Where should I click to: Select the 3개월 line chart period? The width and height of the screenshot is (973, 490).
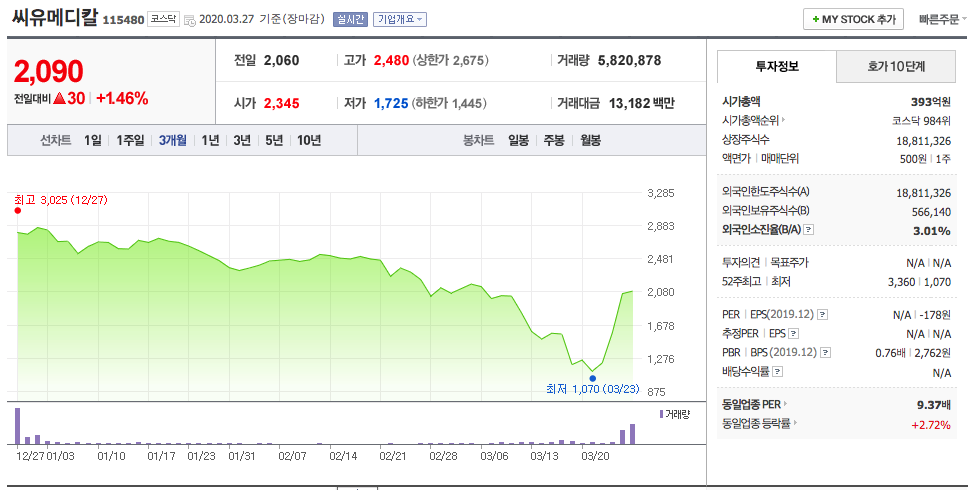(x=173, y=141)
